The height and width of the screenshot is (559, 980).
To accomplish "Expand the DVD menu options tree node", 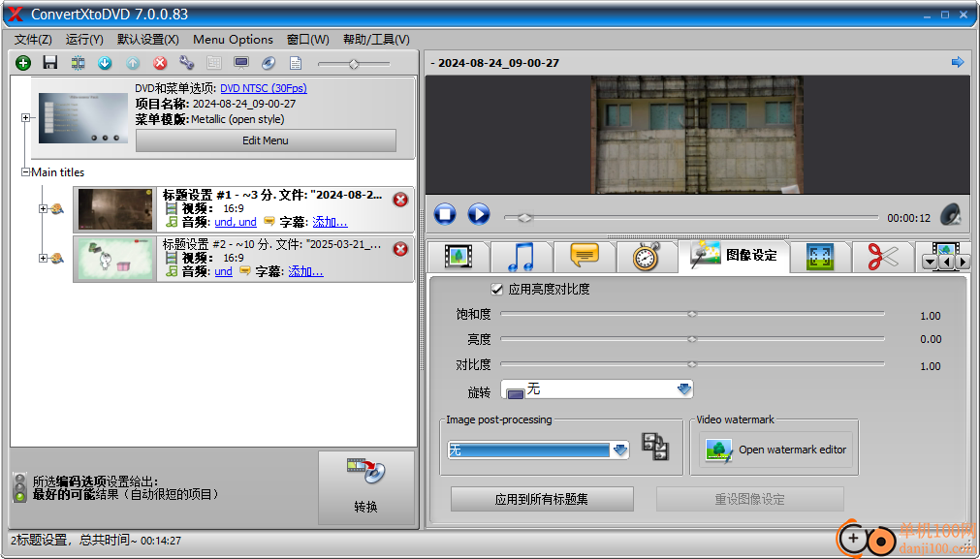I will click(x=25, y=117).
